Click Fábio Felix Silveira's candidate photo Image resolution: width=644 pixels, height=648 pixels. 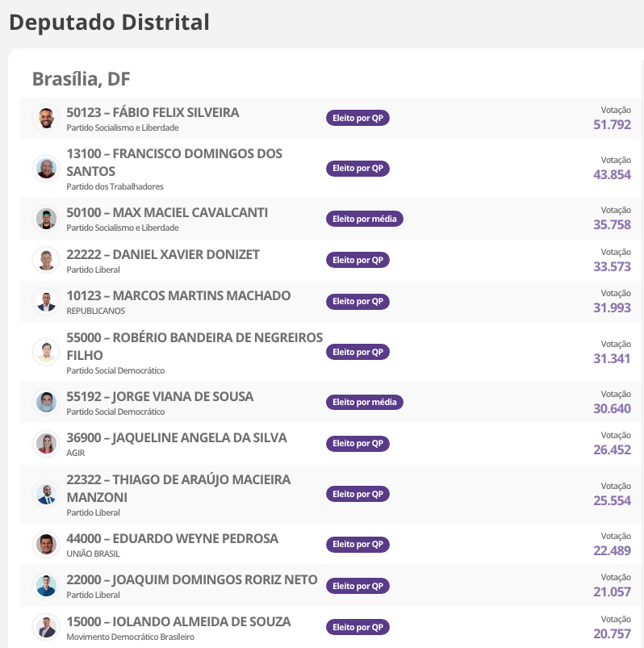(x=46, y=119)
